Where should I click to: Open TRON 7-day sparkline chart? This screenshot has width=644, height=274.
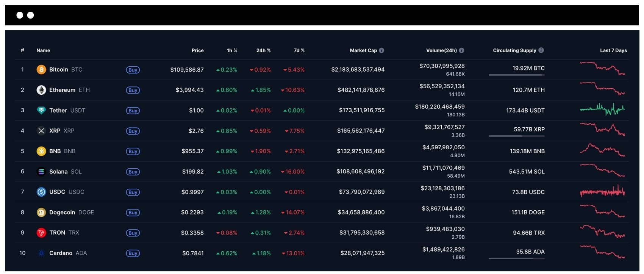(x=602, y=232)
